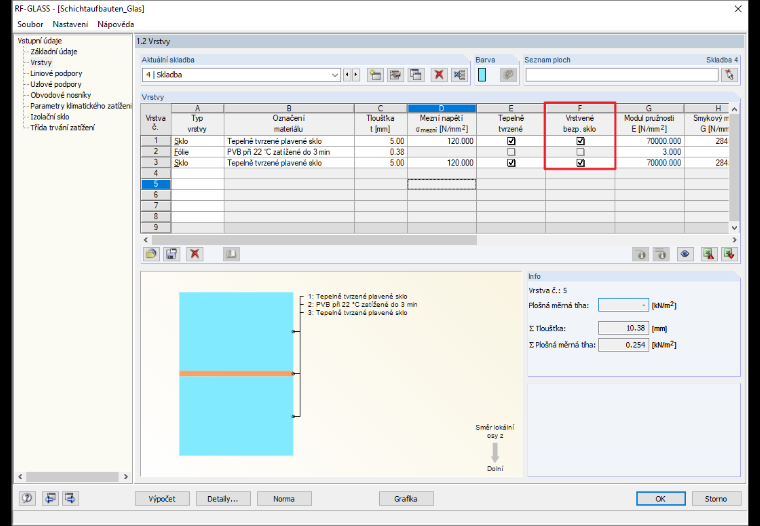Uncheck Tepelně tvrzené for layer 3
The image size is (760, 526).
[511, 163]
